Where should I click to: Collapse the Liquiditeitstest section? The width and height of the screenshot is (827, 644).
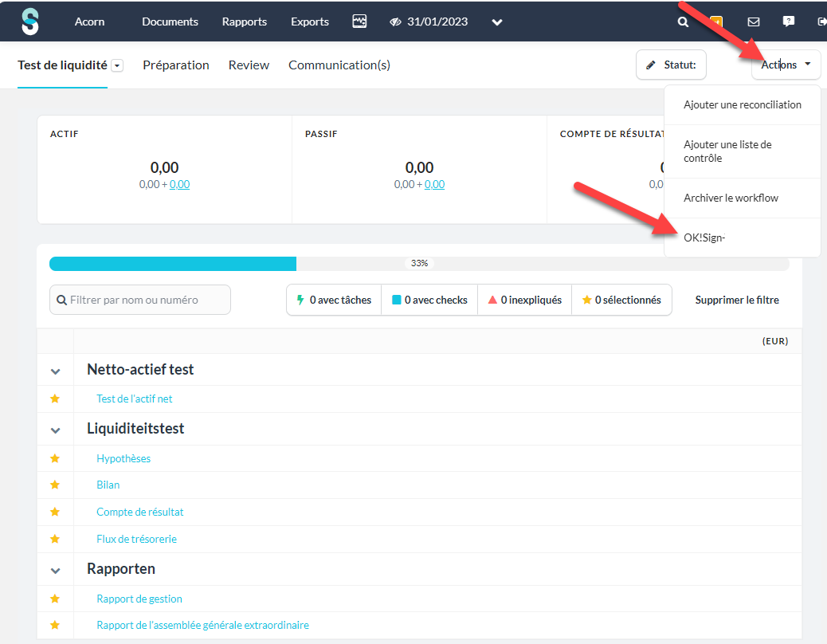(x=56, y=430)
